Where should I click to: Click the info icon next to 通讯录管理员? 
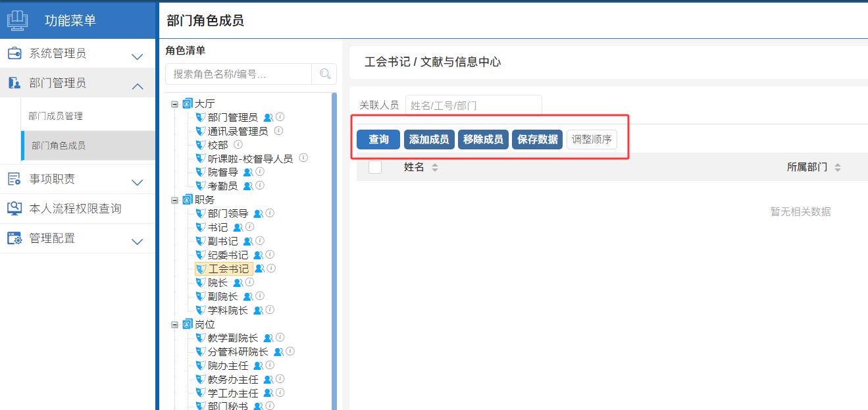coord(278,131)
